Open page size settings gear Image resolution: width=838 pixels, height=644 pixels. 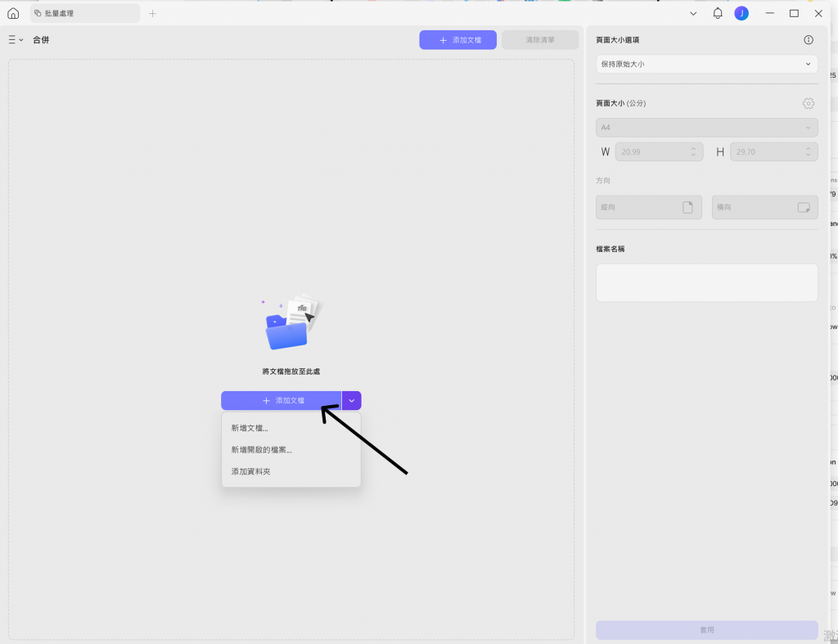click(808, 103)
